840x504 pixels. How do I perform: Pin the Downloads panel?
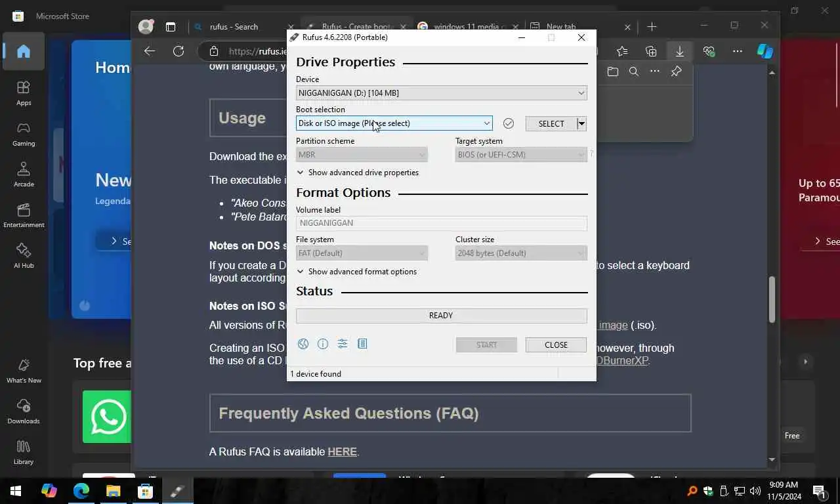click(x=676, y=72)
